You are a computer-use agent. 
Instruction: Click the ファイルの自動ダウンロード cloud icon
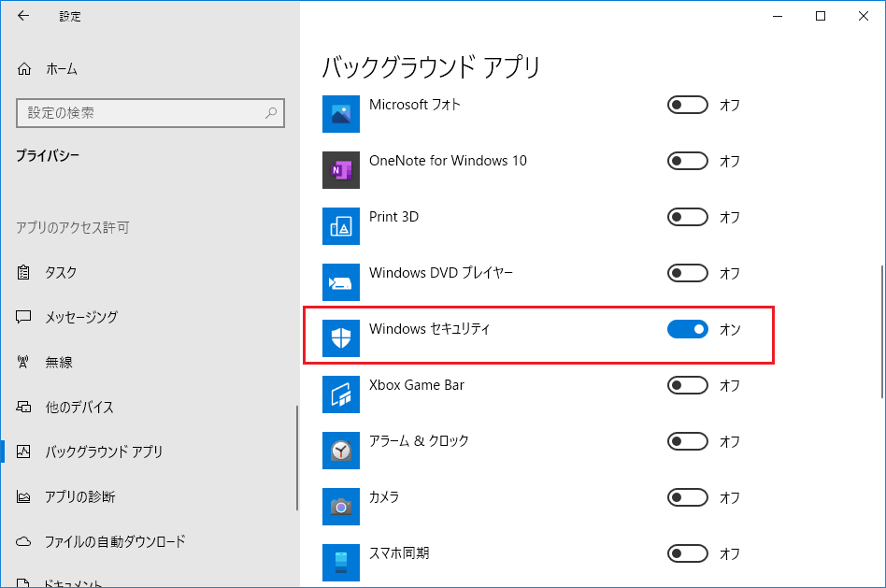[23, 541]
